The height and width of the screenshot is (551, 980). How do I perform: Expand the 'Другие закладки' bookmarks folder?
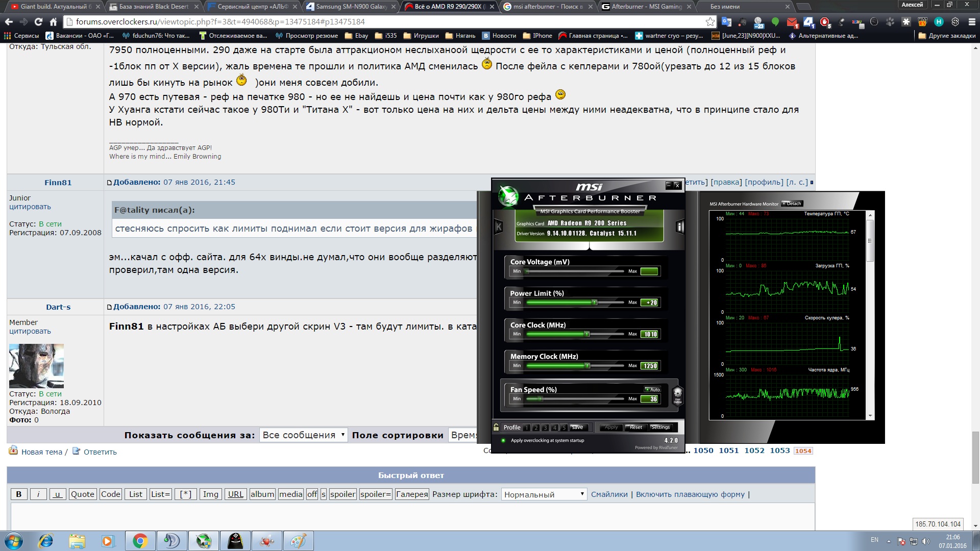click(947, 36)
